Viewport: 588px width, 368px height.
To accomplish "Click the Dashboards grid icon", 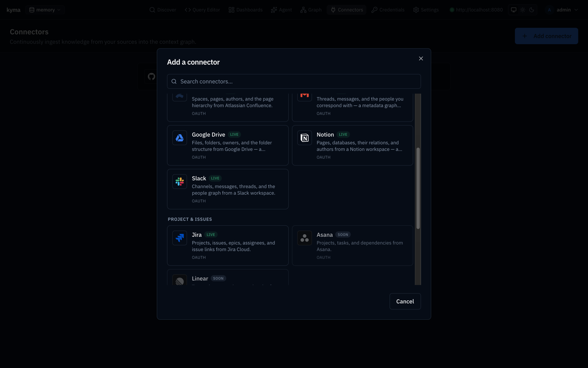I will point(231,10).
